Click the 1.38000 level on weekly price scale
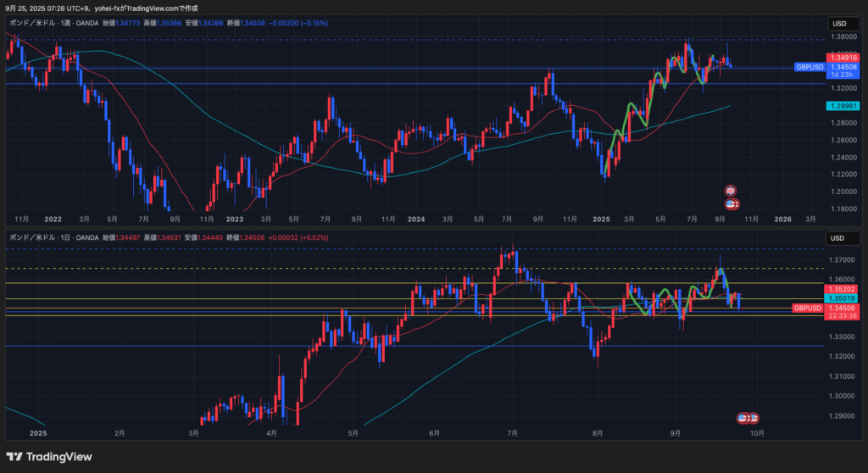Viewport: 868px width, 473px height. point(840,37)
